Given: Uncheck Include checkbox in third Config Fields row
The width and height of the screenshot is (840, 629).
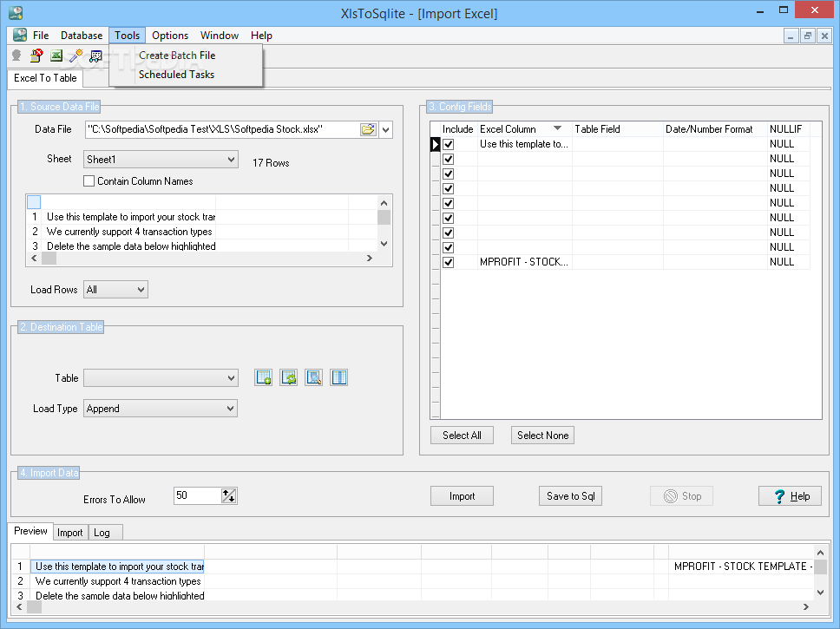Looking at the screenshot, I should (449, 174).
